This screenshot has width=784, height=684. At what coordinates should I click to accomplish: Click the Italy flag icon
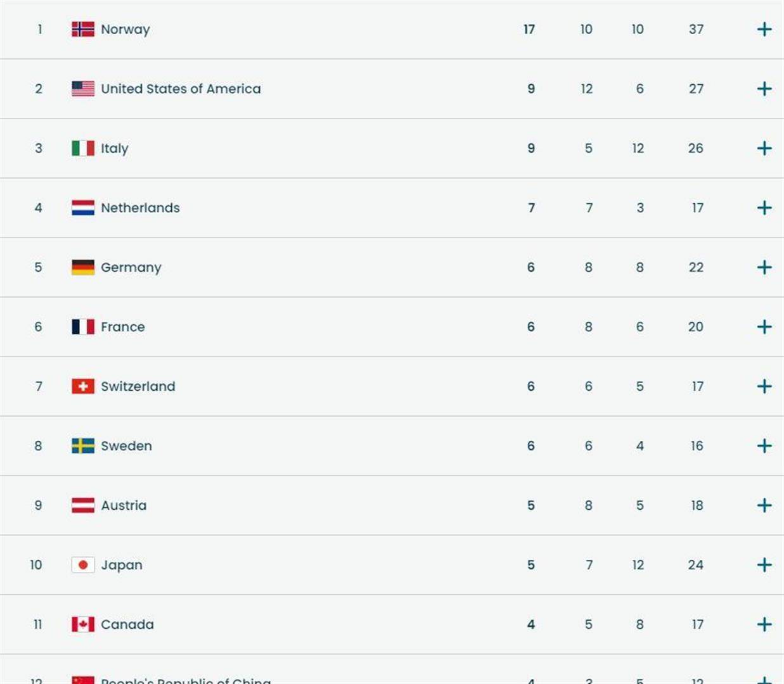point(83,148)
